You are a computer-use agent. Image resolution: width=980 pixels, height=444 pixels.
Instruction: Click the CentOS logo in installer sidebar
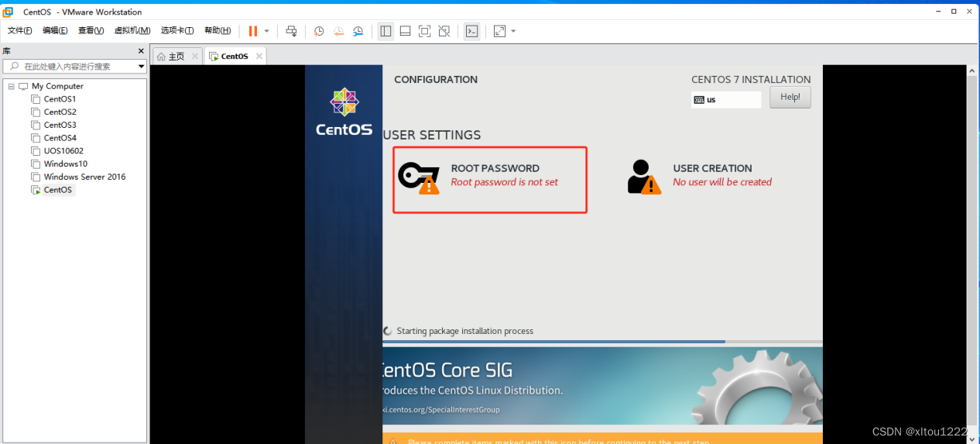pos(344,112)
